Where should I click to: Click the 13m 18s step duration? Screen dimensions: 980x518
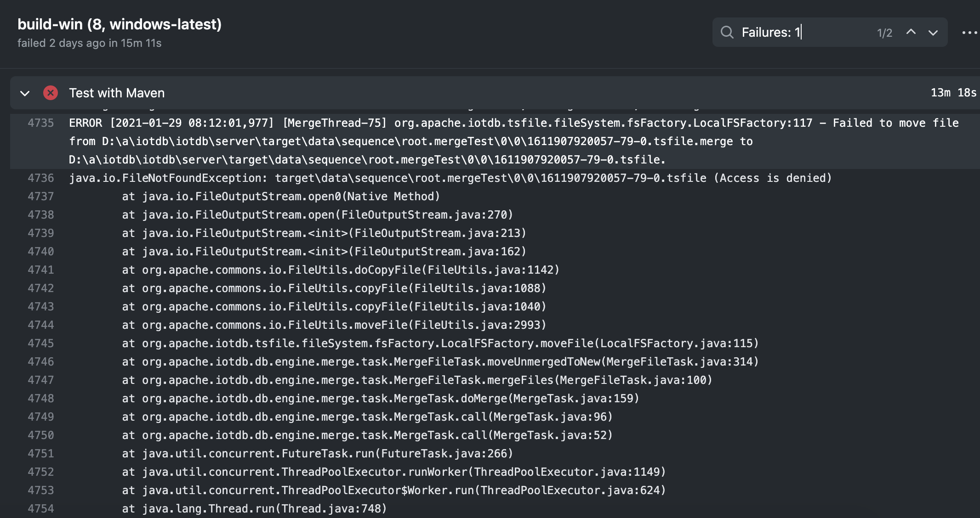click(x=953, y=93)
